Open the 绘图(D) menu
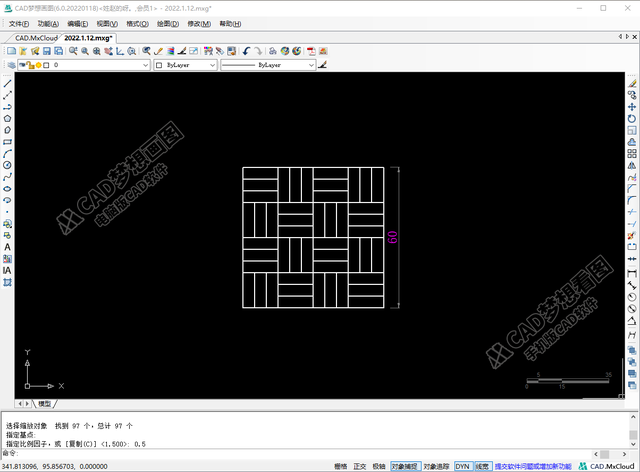Viewport: 640px width, 472px height. click(168, 24)
